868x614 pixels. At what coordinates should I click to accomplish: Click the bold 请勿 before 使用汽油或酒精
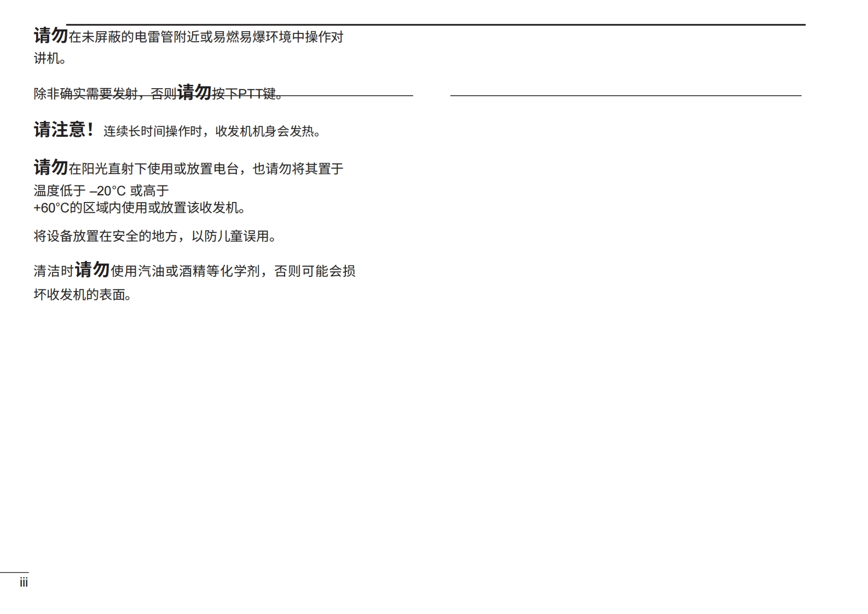(x=92, y=269)
